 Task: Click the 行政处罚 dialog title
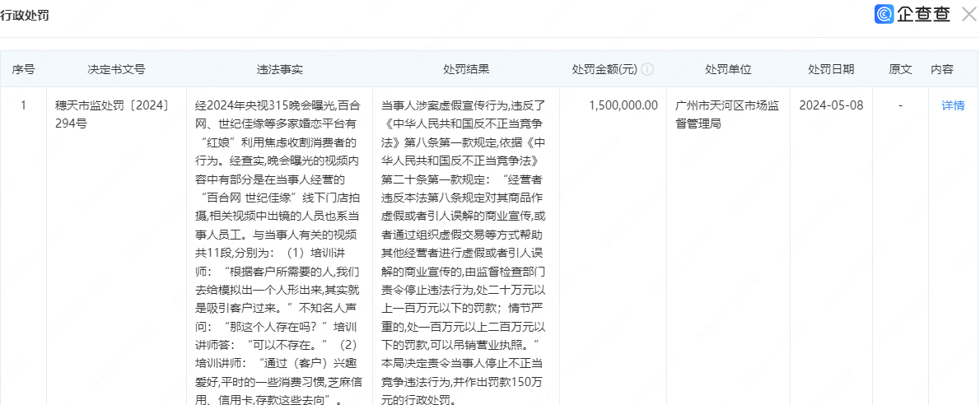pos(25,16)
